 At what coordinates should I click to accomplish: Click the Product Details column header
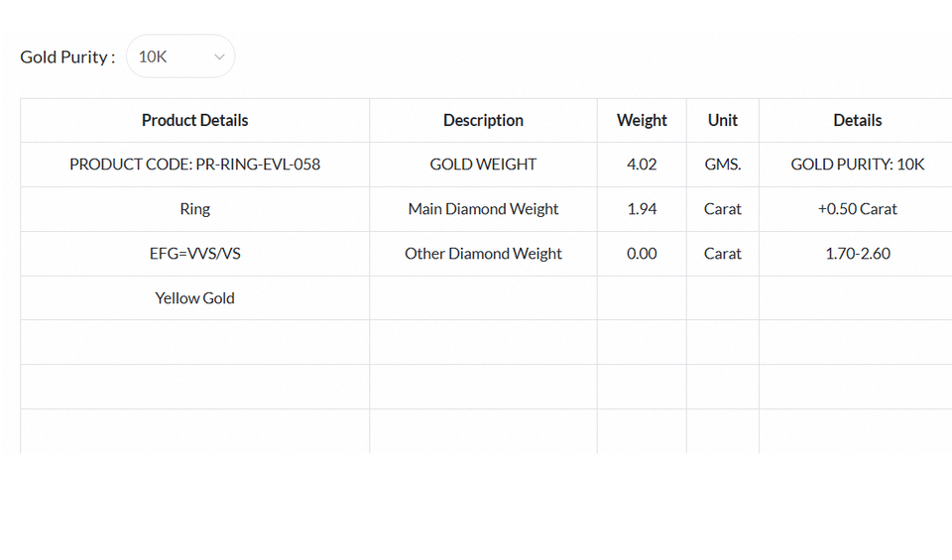point(194,120)
